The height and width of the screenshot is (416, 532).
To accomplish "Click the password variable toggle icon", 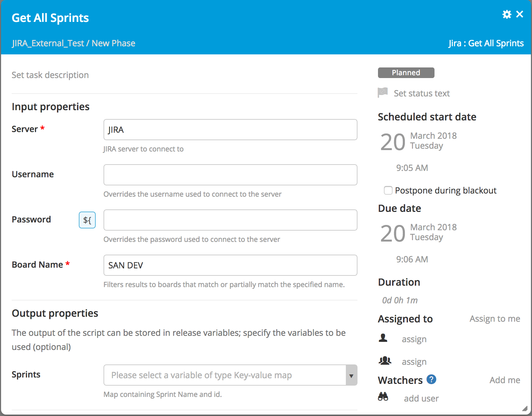I will (87, 220).
